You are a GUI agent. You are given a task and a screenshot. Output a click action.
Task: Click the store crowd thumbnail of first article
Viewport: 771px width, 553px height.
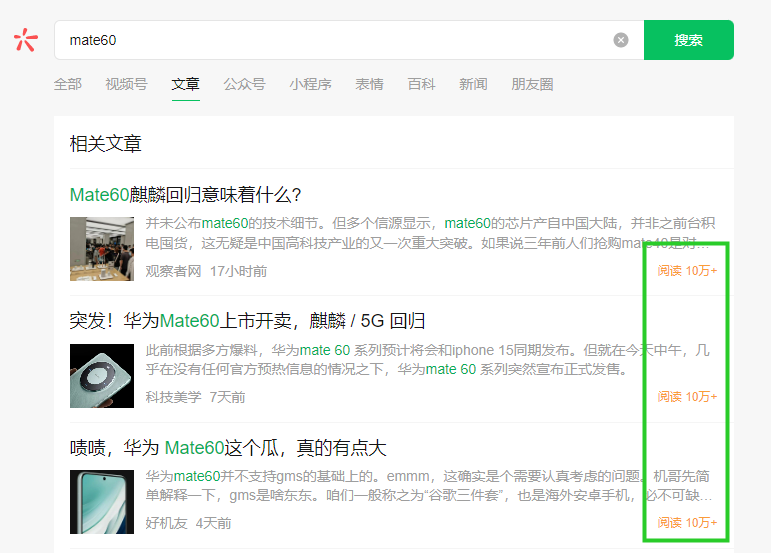pos(102,249)
